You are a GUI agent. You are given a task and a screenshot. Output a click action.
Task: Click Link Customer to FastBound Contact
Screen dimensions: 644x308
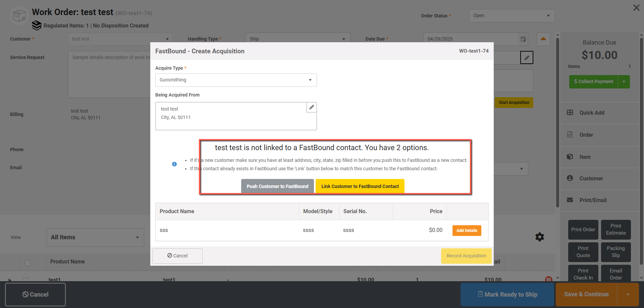click(x=360, y=186)
